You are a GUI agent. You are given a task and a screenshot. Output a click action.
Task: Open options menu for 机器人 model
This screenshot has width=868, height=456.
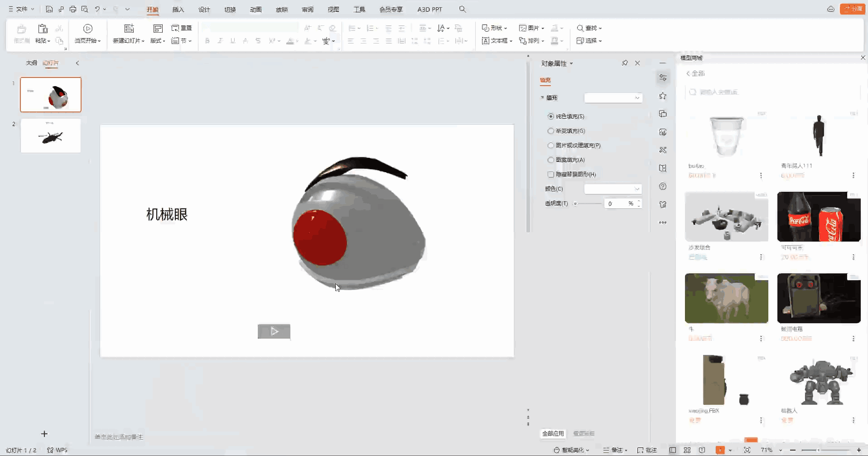click(854, 420)
